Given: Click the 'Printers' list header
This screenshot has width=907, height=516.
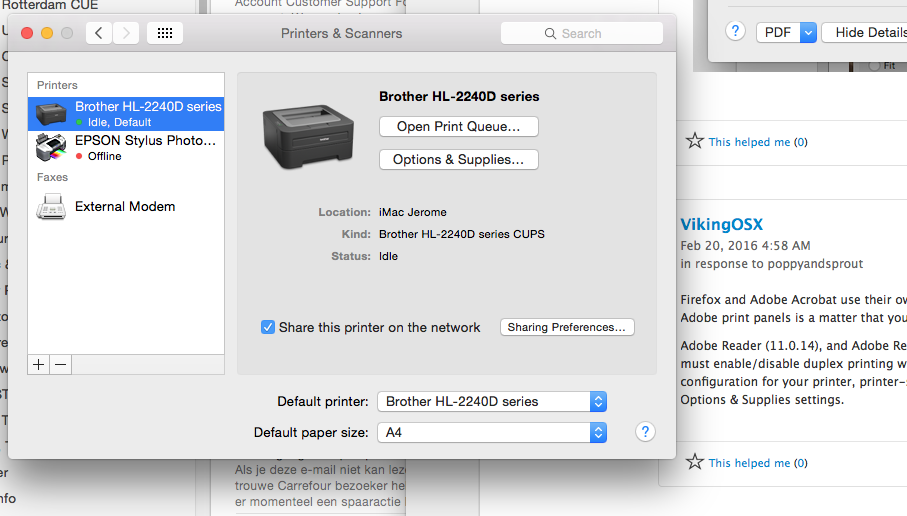Looking at the screenshot, I should click(57, 85).
